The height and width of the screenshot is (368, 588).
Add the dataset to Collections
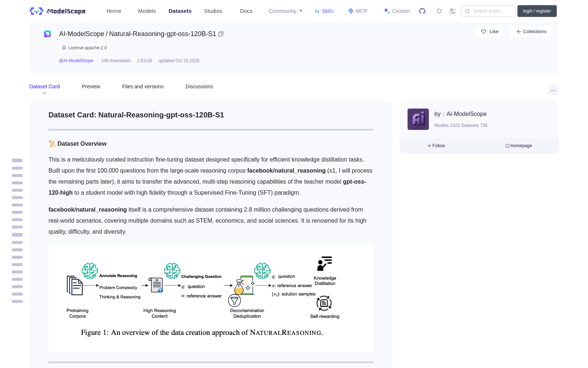coord(531,32)
